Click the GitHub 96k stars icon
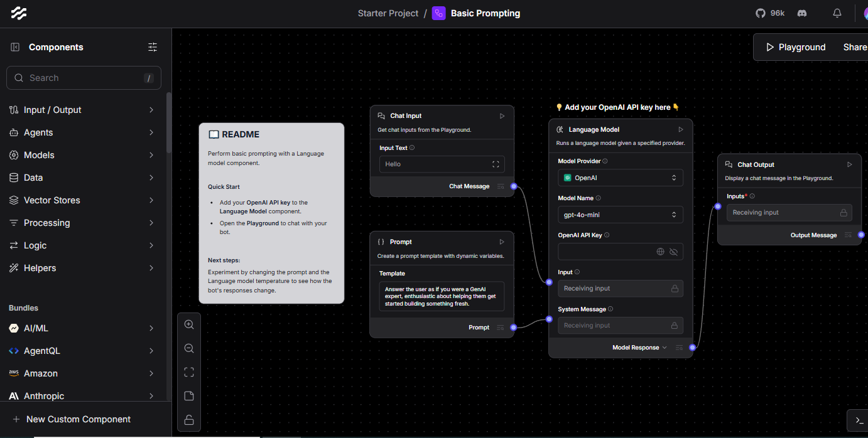This screenshot has width=868, height=438. click(761, 13)
